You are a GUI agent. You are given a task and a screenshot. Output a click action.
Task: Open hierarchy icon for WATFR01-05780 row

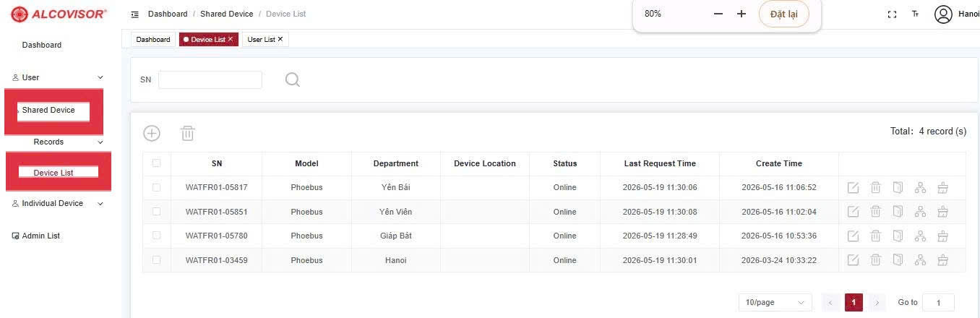(920, 236)
